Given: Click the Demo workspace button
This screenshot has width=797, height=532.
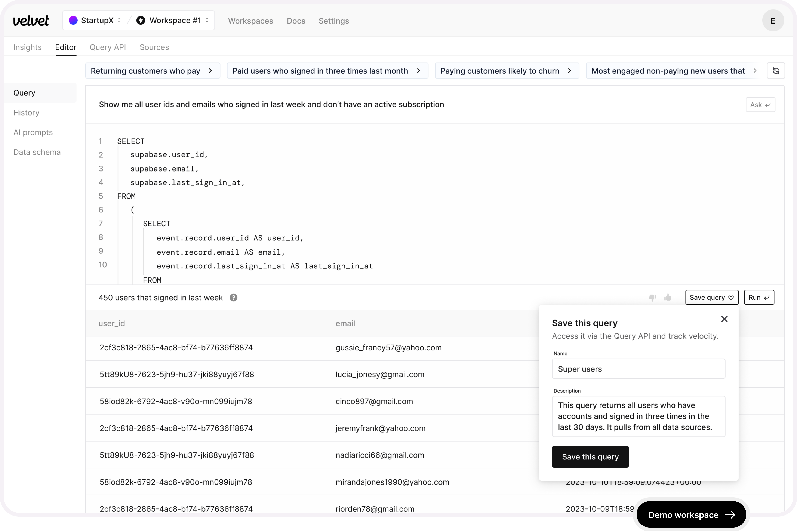Looking at the screenshot, I should tap(691, 515).
